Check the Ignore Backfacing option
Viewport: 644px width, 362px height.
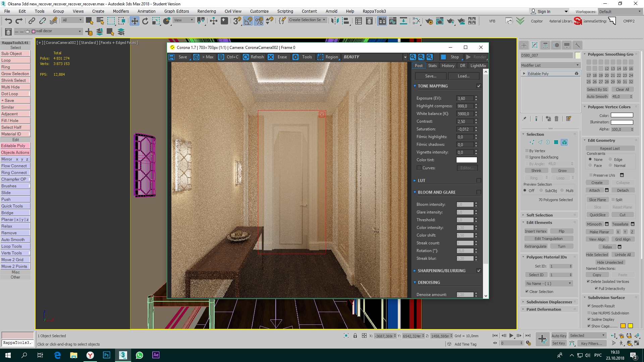click(x=527, y=157)
